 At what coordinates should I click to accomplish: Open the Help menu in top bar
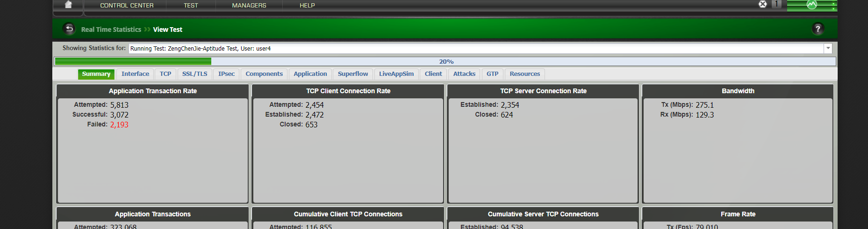(x=307, y=6)
